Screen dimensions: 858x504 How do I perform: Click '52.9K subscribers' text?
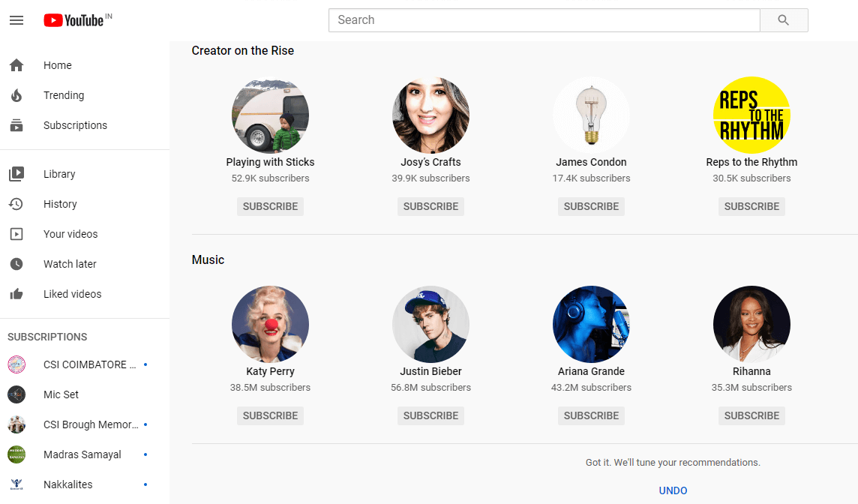270,178
